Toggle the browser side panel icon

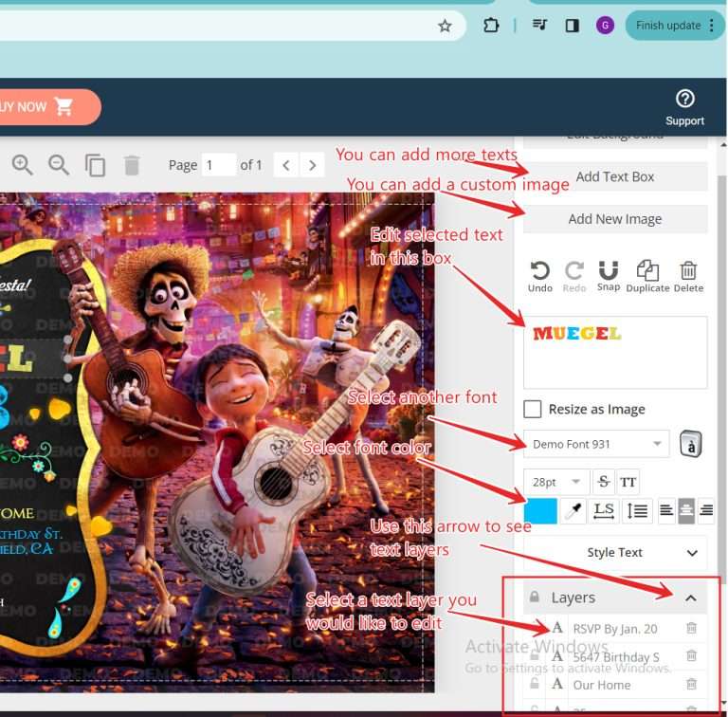[572, 25]
